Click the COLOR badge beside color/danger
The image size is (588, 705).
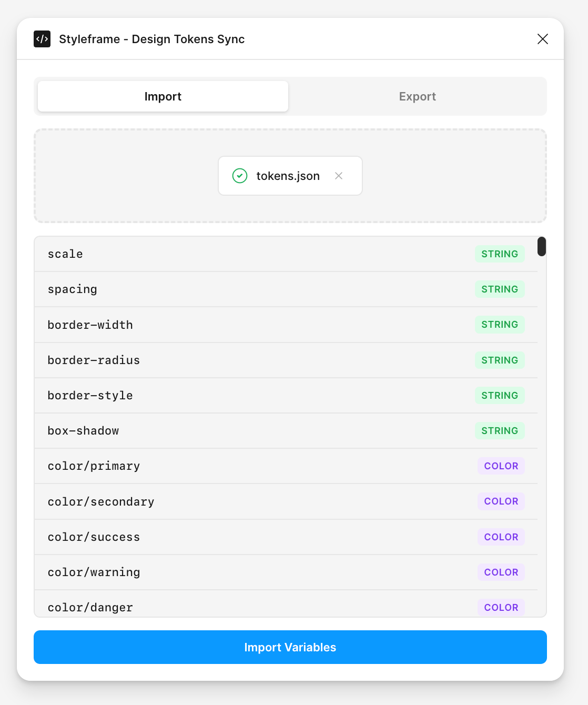(x=501, y=607)
